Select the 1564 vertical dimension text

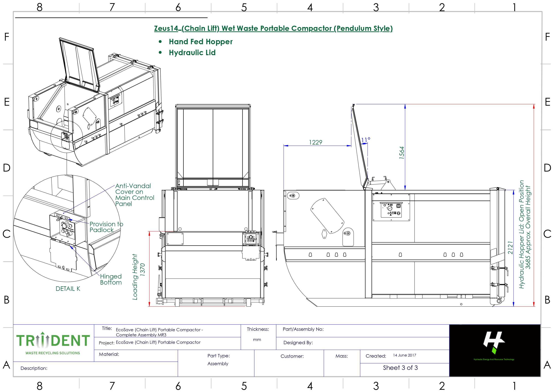[401, 153]
